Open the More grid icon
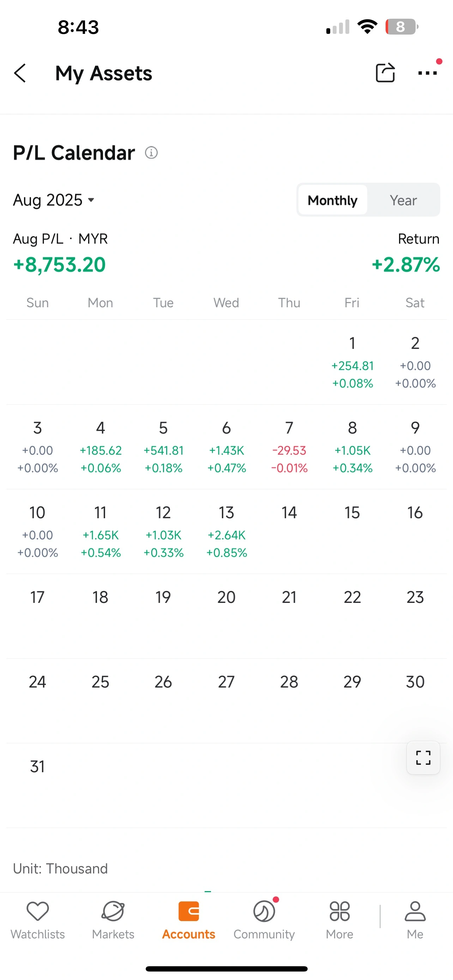Screen dimensions: 453x980 pyautogui.click(x=339, y=912)
